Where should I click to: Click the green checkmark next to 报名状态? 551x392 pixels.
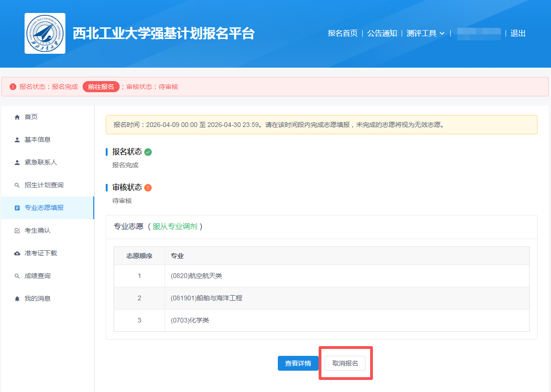coord(148,152)
